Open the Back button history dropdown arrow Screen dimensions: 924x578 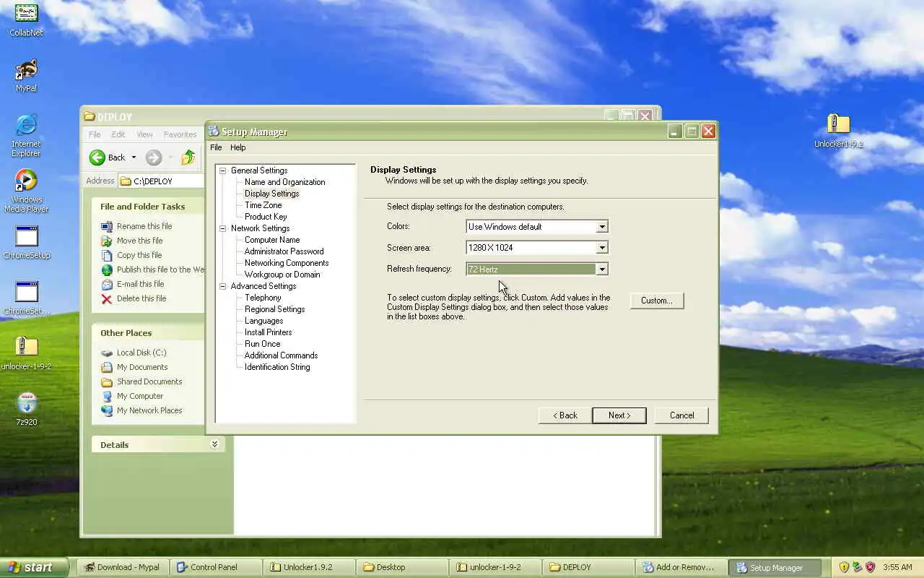click(x=134, y=158)
